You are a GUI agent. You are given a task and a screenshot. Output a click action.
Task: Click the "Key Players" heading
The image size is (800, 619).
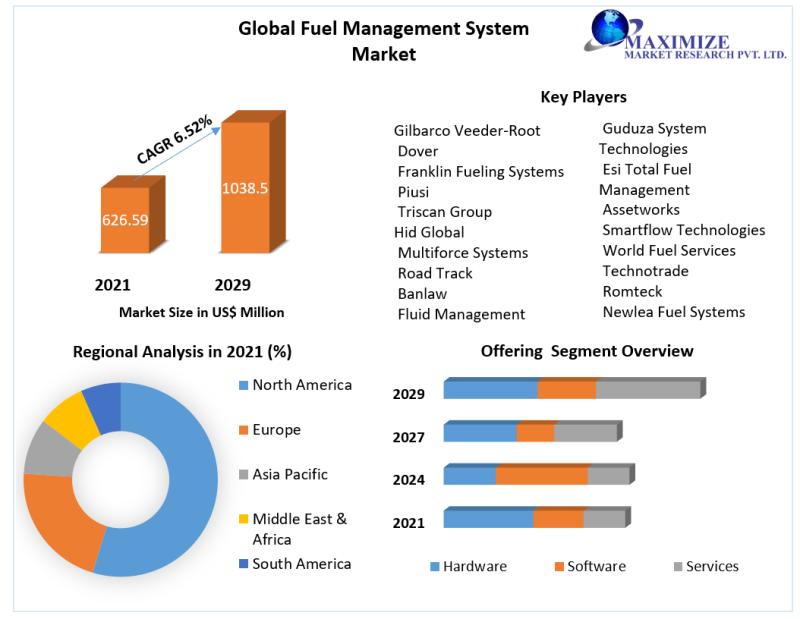(584, 97)
